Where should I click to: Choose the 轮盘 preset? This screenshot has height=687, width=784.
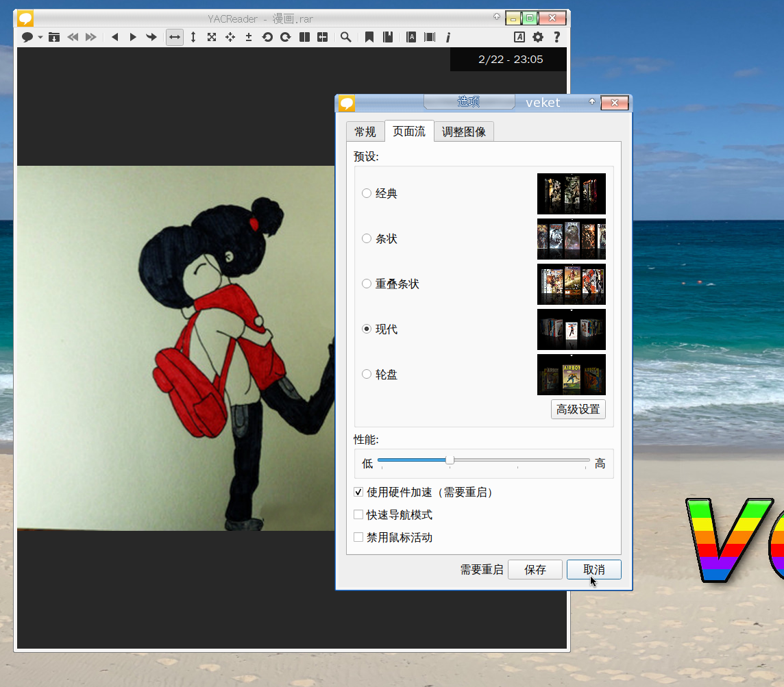367,374
